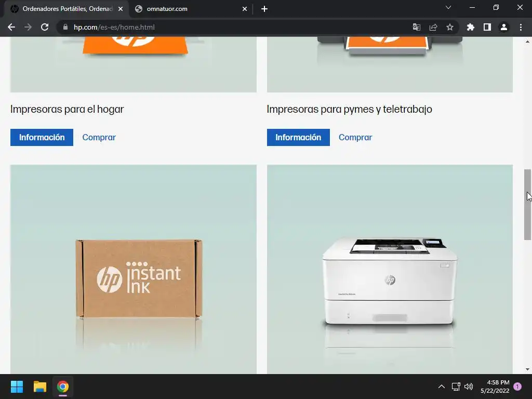
Task: Open the white LaserJet printer image
Action: point(390,270)
